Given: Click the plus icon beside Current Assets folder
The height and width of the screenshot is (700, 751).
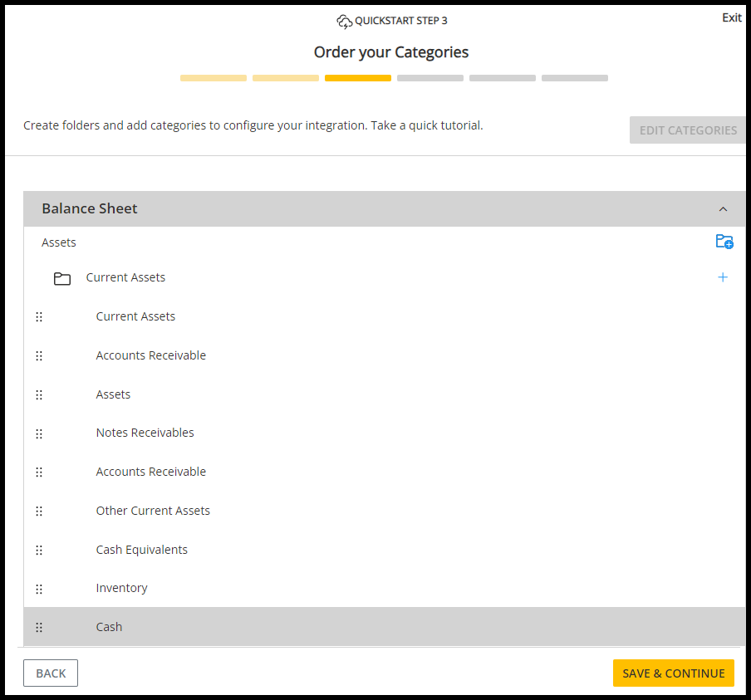Looking at the screenshot, I should point(723,277).
